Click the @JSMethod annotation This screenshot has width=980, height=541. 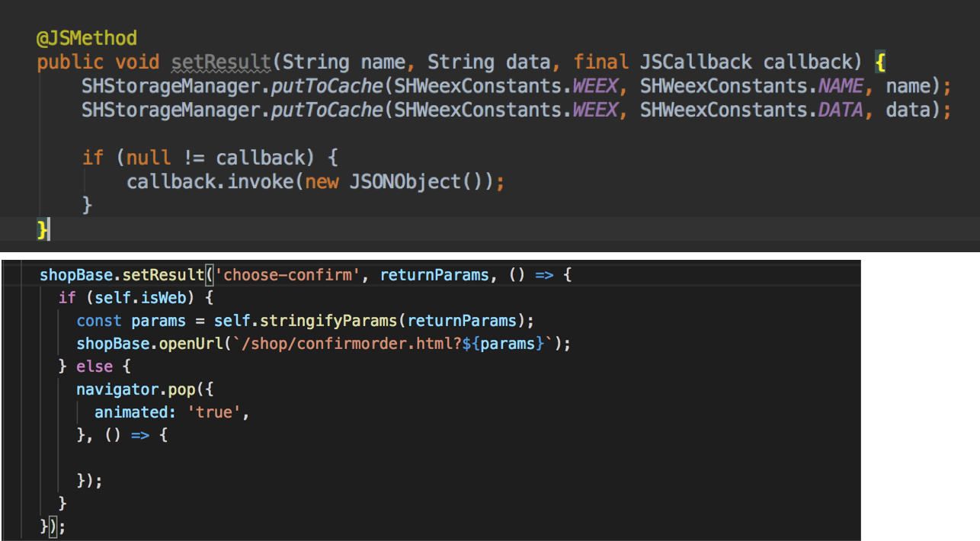pos(87,38)
